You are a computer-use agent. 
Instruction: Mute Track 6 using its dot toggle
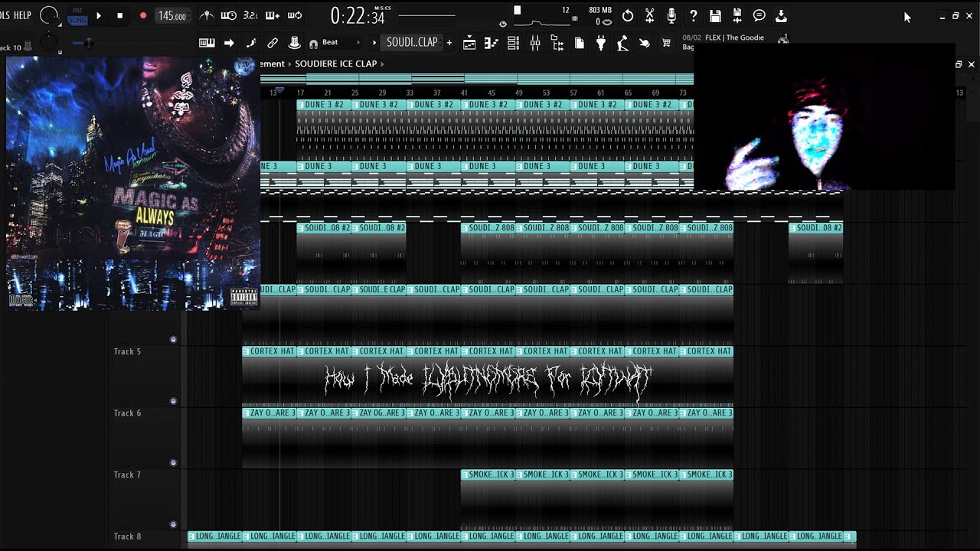click(x=173, y=462)
